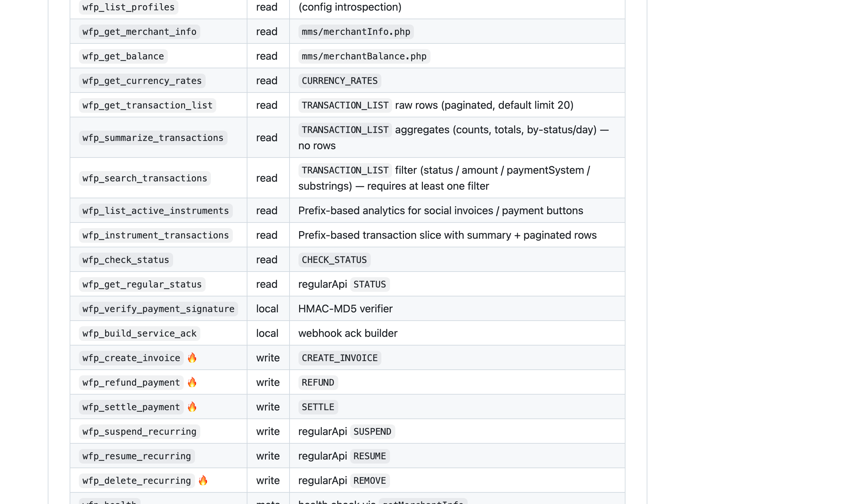Click wfp_list_active_instruments tool name
The height and width of the screenshot is (504, 849).
tap(156, 211)
